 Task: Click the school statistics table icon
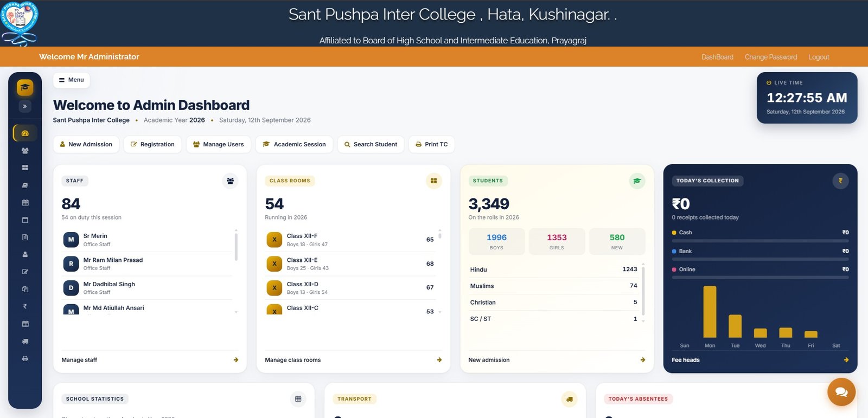[298, 399]
